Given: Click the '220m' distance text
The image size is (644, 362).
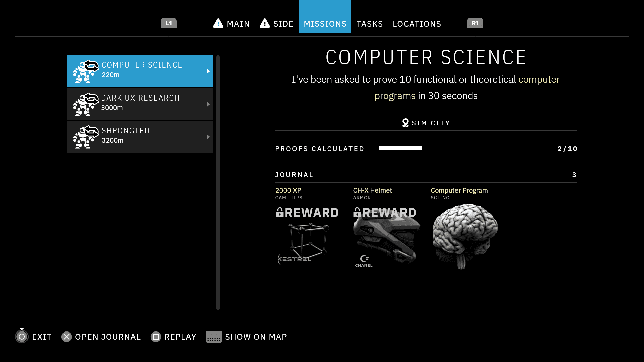Looking at the screenshot, I should (111, 75).
